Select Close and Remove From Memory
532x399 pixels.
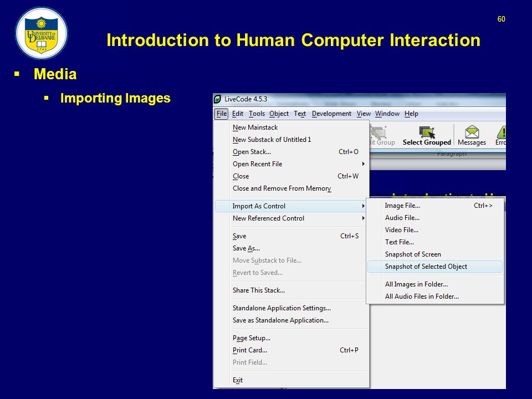pos(292,188)
